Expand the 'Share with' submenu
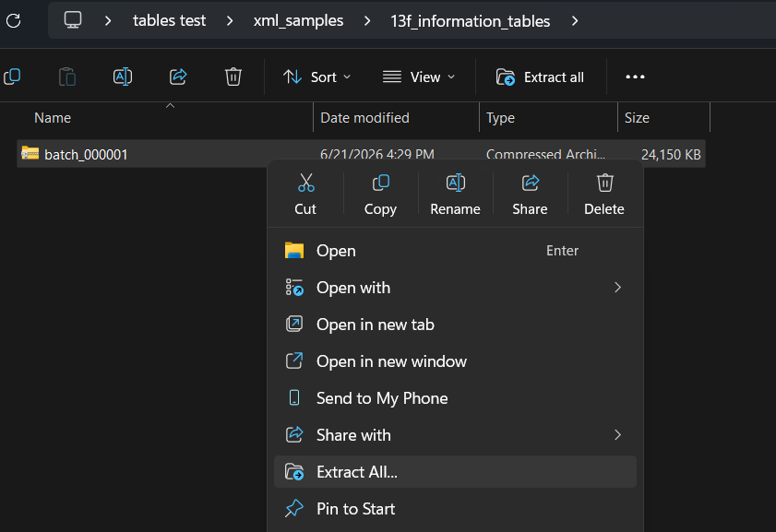This screenshot has width=776, height=532. 455,435
